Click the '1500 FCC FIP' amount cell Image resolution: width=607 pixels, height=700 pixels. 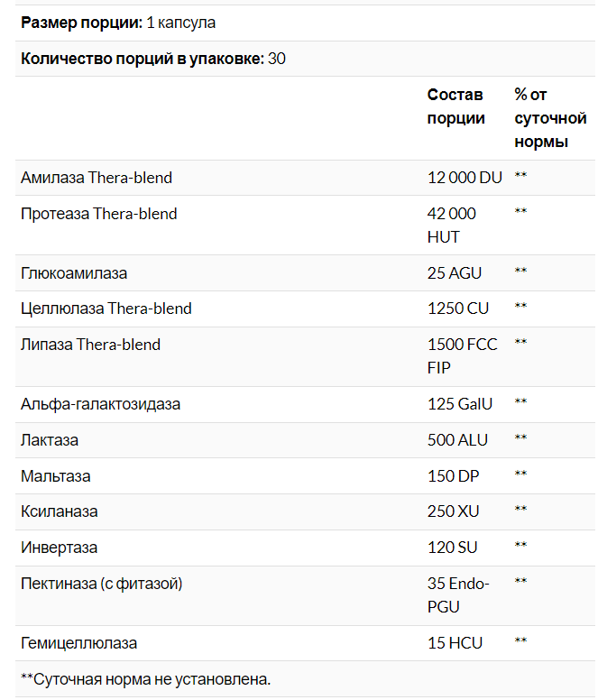[464, 356]
